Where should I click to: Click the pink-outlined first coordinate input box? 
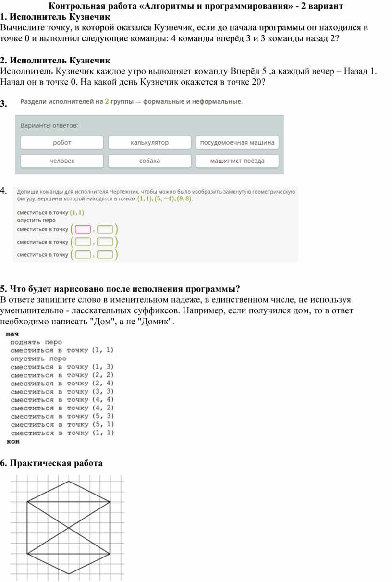[83, 229]
